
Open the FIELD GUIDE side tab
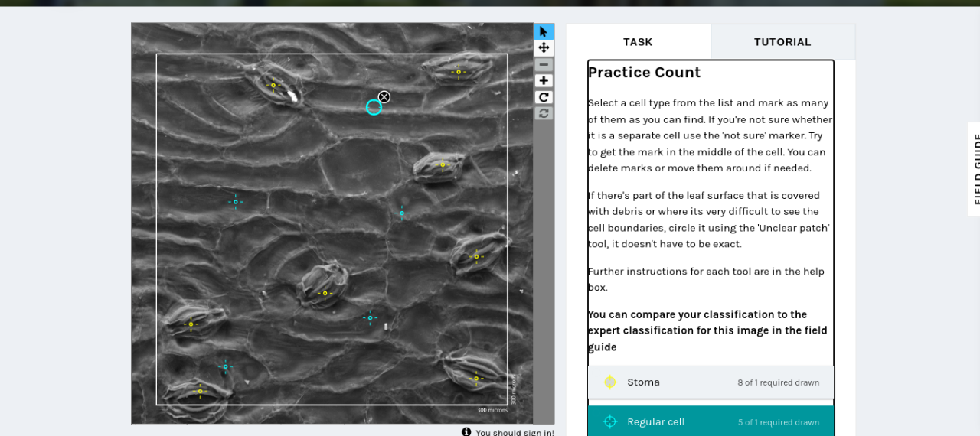tap(975, 169)
